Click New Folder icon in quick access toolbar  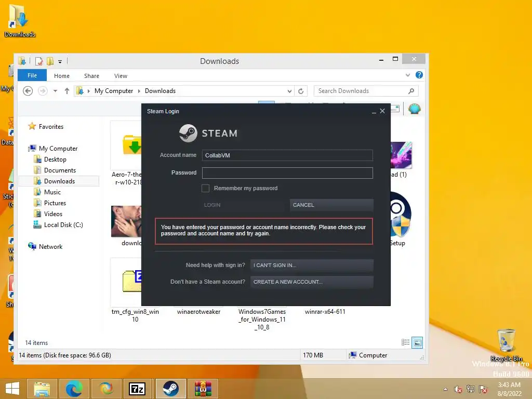50,61
